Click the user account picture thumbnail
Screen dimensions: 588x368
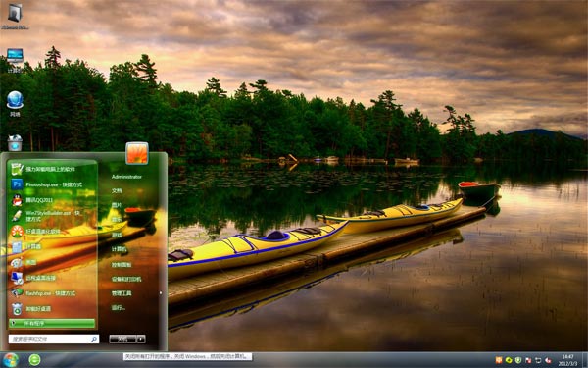coord(137,153)
